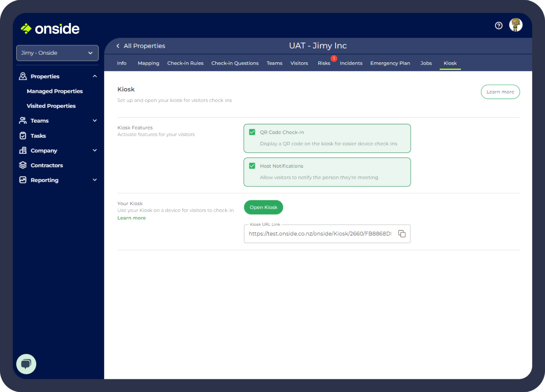Open the Jimy - Onside account dropdown

57,53
